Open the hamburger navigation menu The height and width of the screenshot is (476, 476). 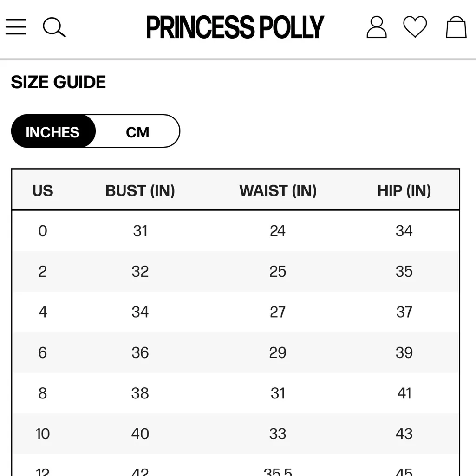(16, 27)
